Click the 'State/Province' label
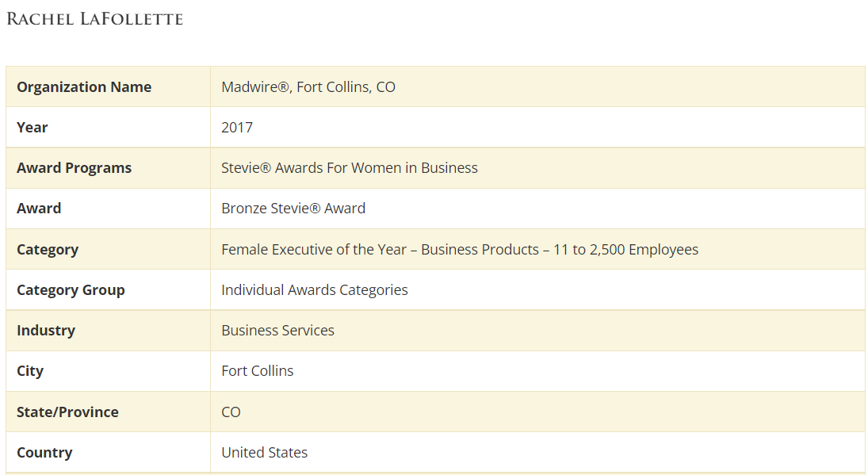 click(x=67, y=412)
